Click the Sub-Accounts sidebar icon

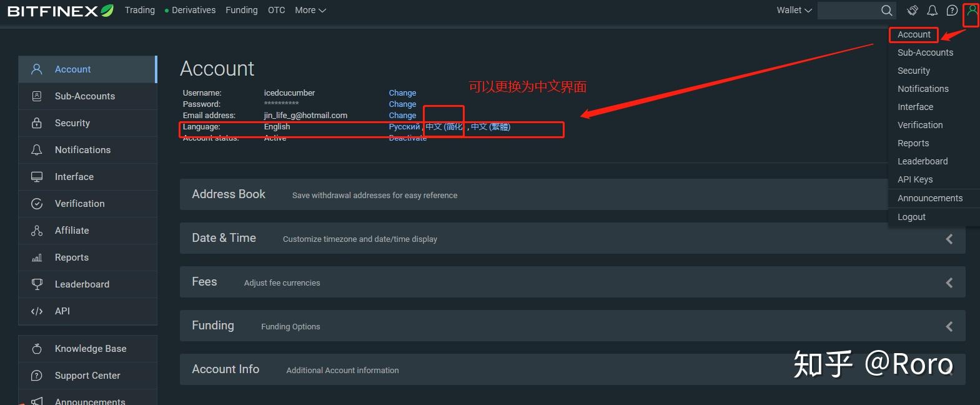37,96
